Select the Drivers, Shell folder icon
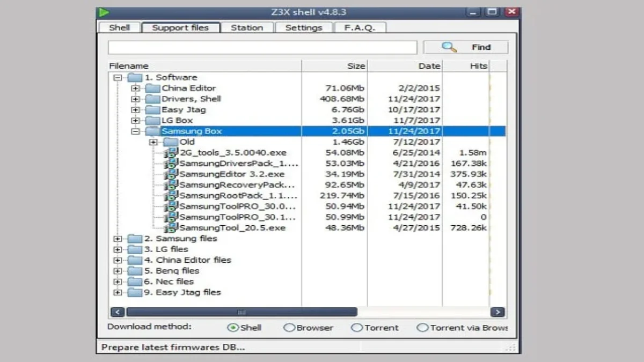The width and height of the screenshot is (644, 362). pos(152,99)
